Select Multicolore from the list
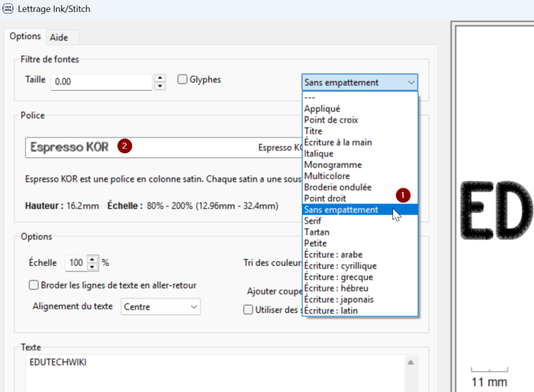The width and height of the screenshot is (534, 392). 360,176
